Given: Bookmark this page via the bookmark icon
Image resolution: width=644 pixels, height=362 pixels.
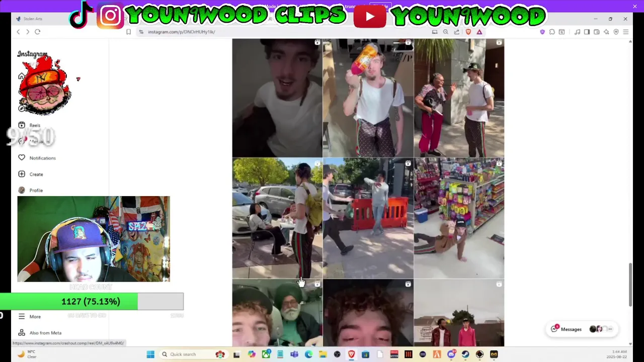Looking at the screenshot, I should (128, 32).
